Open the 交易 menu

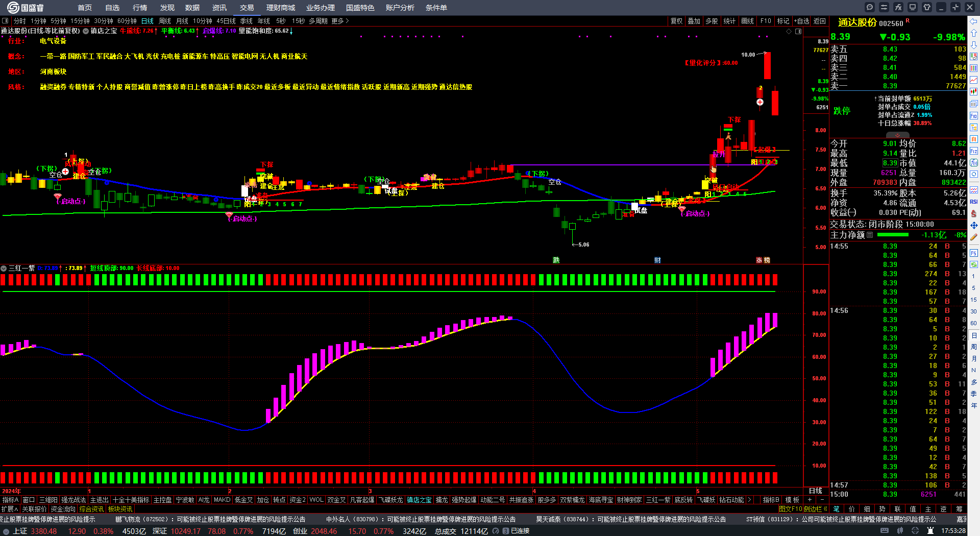point(247,8)
